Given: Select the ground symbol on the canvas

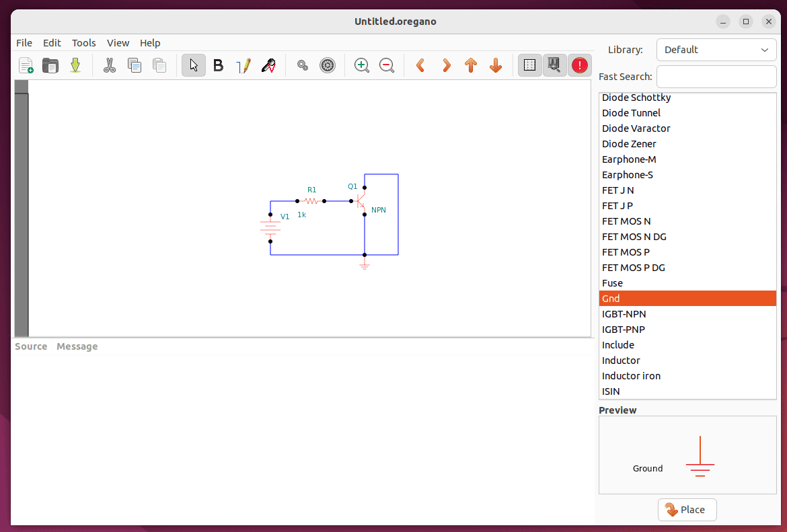Looking at the screenshot, I should click(365, 264).
